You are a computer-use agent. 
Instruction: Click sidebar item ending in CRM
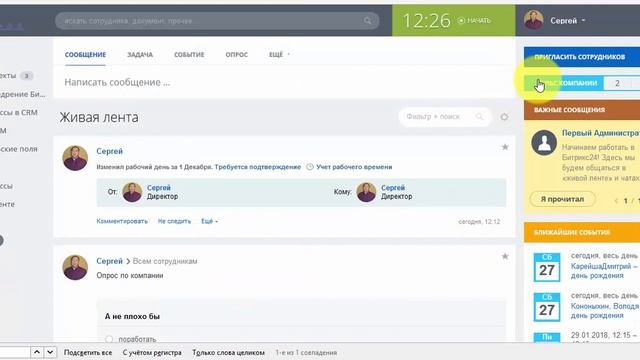coord(19,113)
